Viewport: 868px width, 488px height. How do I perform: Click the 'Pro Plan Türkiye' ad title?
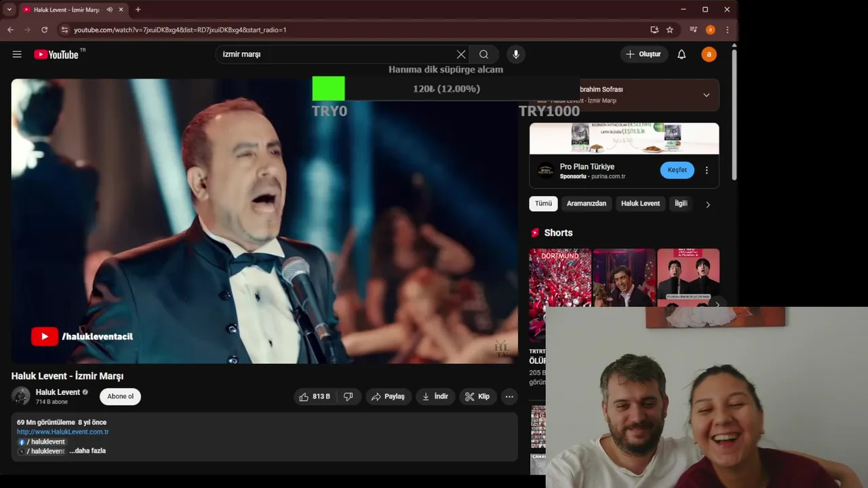(x=587, y=167)
